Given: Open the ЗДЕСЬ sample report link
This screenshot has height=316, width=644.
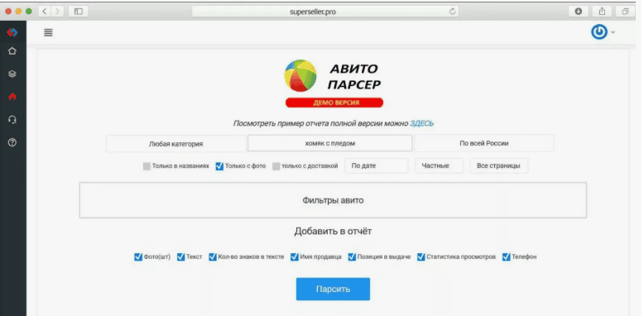Looking at the screenshot, I should (x=422, y=123).
